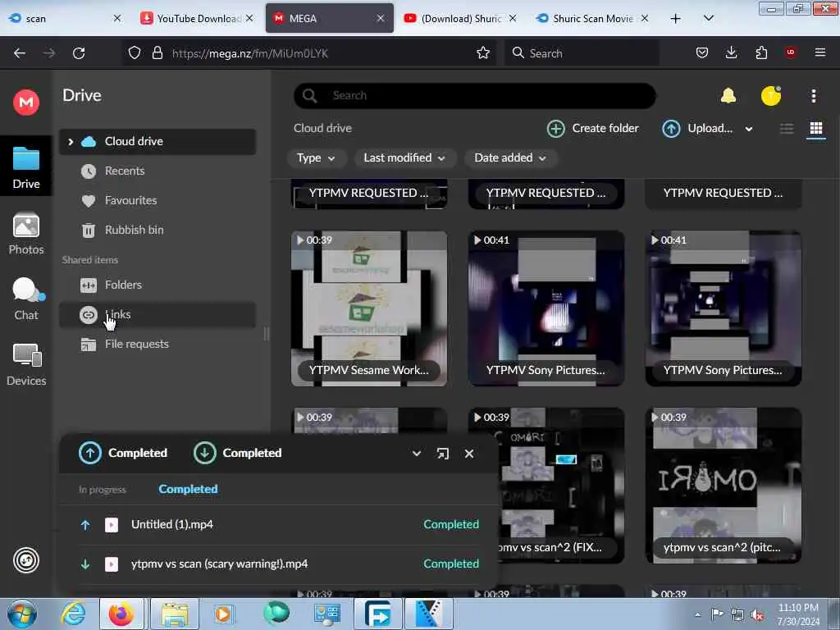Click the Upload arrow icon

click(671, 129)
